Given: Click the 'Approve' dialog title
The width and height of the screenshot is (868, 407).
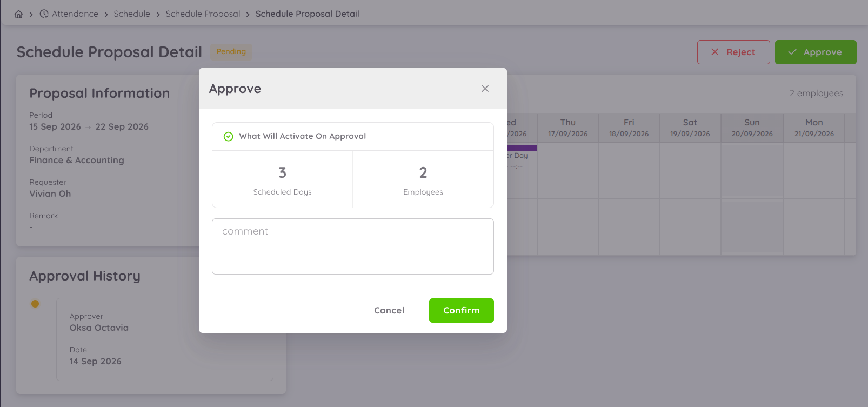Looking at the screenshot, I should coord(235,89).
